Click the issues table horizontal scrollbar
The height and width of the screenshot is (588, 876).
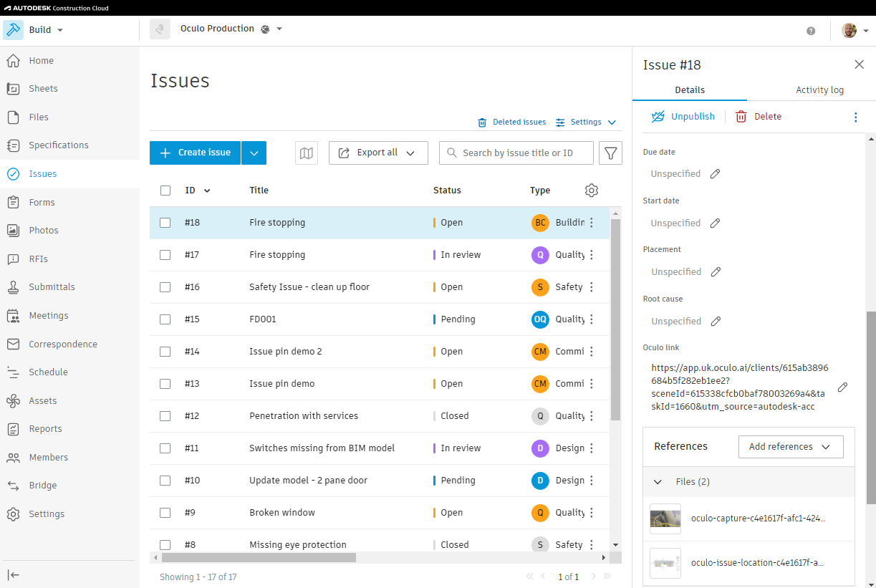tap(259, 557)
